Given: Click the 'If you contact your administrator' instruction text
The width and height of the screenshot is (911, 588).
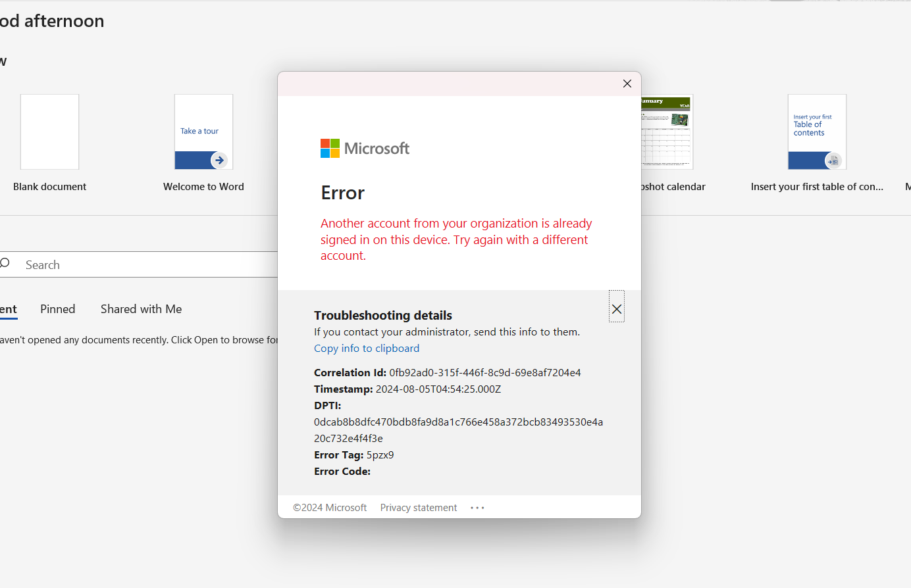Looking at the screenshot, I should (447, 332).
